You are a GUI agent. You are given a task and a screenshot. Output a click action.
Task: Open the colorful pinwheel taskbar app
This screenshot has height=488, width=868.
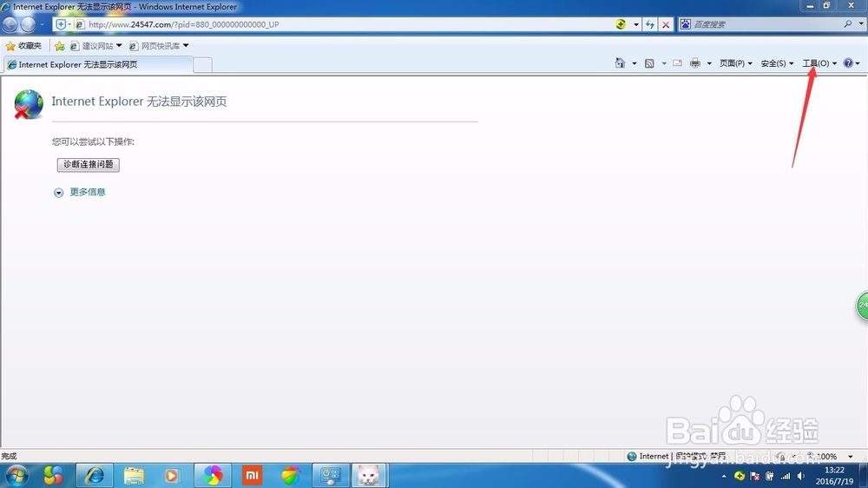[213, 476]
